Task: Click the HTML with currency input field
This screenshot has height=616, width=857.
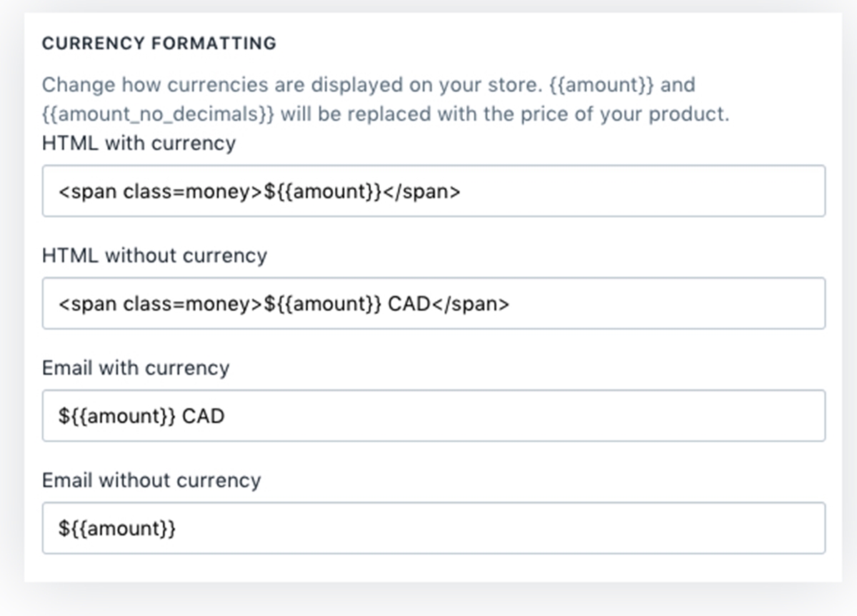Action: click(433, 191)
